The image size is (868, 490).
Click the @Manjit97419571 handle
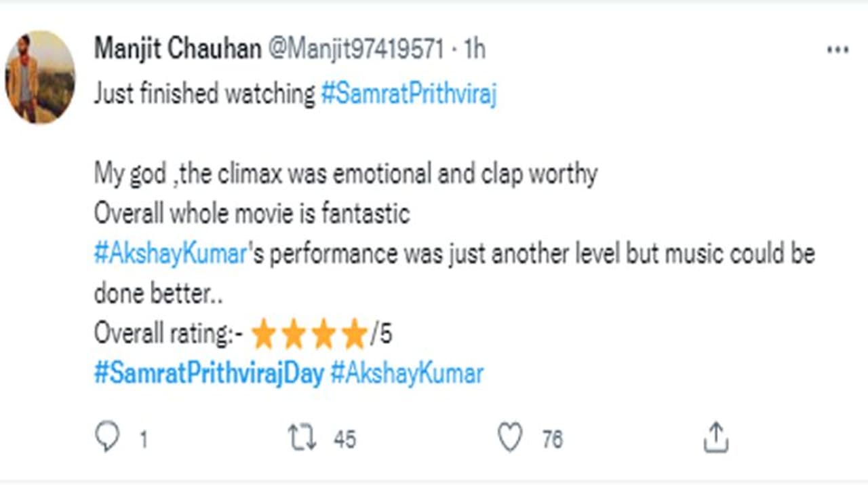(357, 49)
